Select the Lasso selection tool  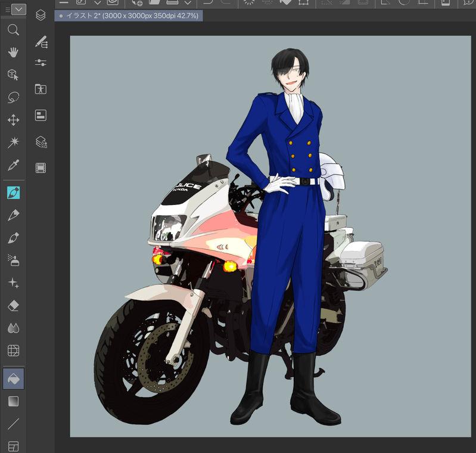pyautogui.click(x=13, y=98)
